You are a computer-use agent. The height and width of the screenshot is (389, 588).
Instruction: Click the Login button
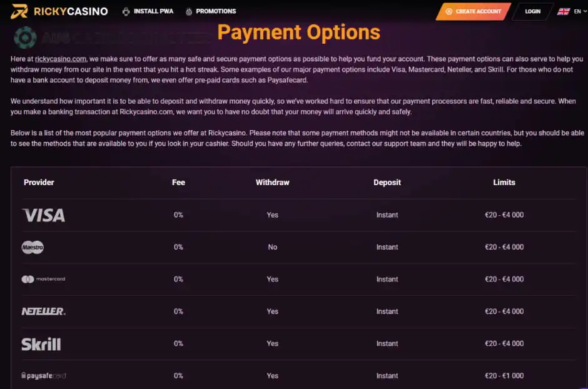[x=532, y=11]
